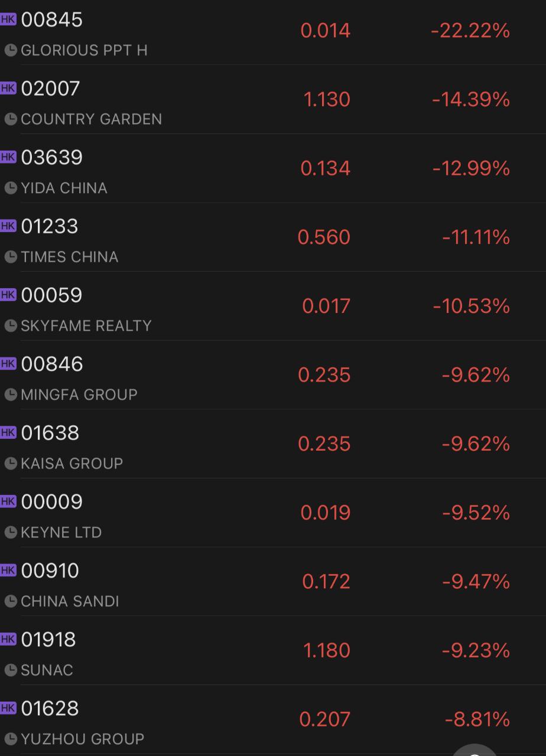Tap the 0.560 price for Times China

point(324,237)
